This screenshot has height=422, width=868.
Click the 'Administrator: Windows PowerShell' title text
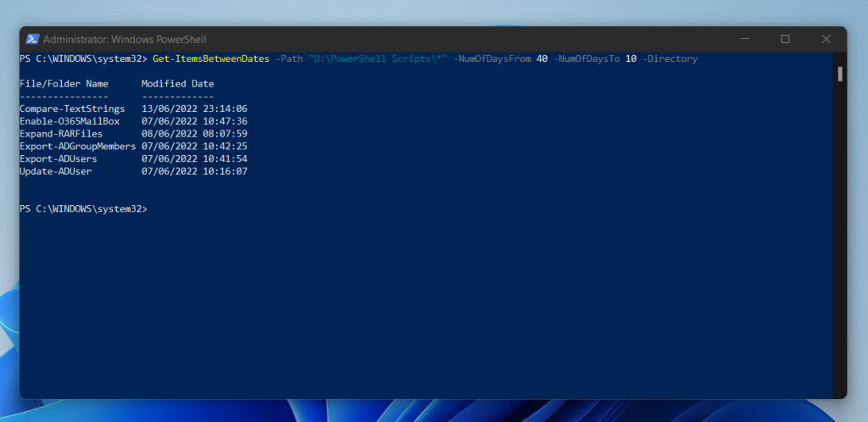125,40
